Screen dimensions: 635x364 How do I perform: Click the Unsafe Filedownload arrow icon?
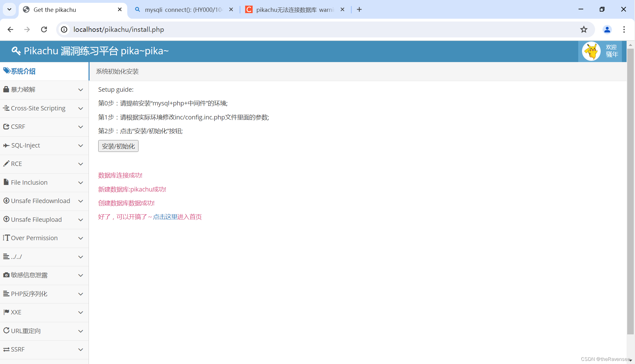6,201
